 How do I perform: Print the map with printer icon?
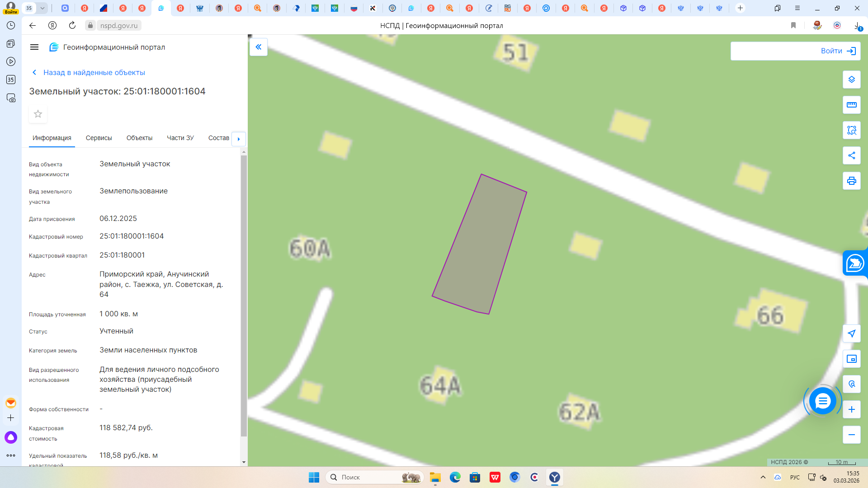pyautogui.click(x=851, y=181)
